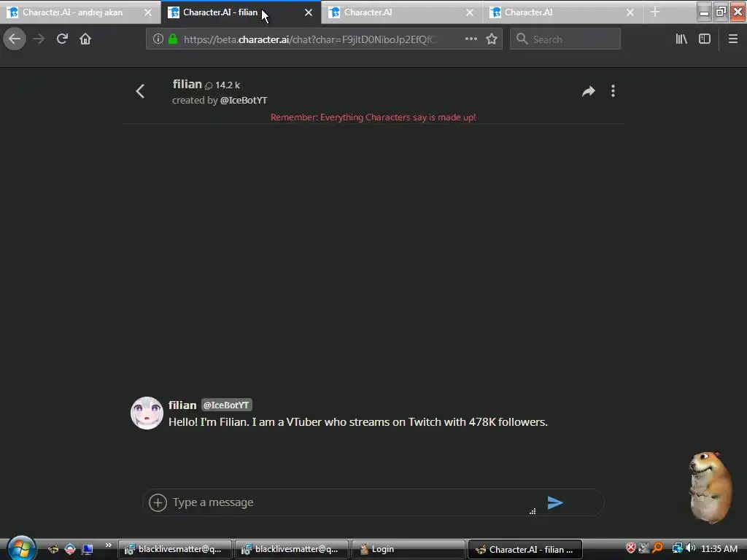Send the message with the blue arrow

click(x=555, y=502)
